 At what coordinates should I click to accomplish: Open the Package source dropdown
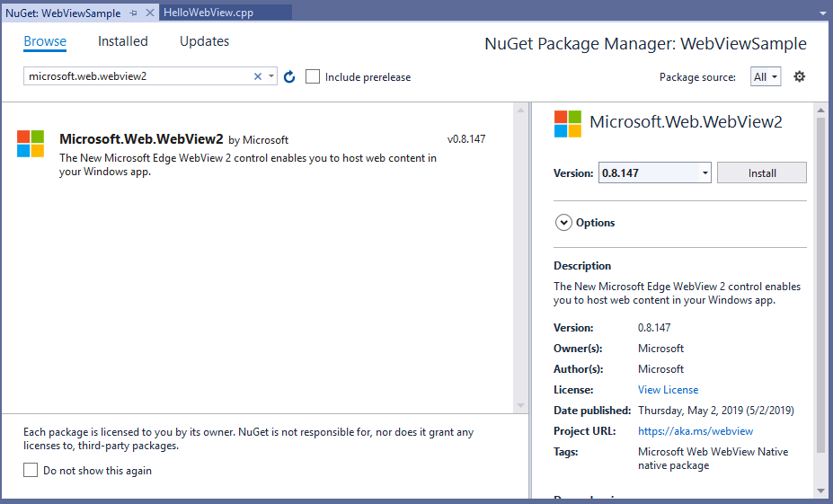click(766, 77)
